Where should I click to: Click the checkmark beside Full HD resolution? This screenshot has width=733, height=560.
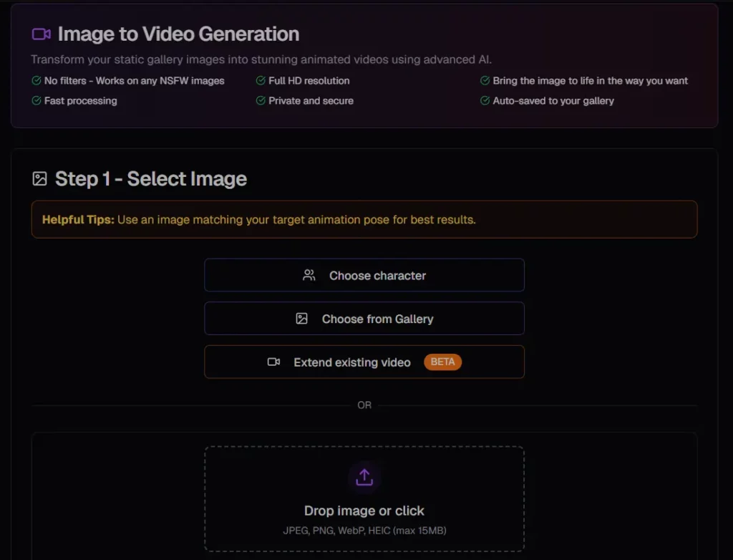click(261, 80)
